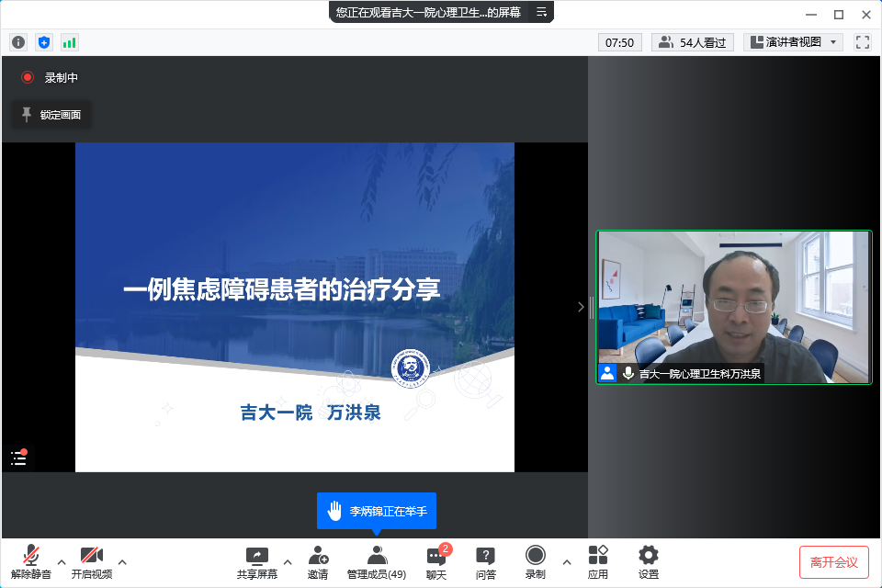The width and height of the screenshot is (882, 588).
Task: Expand video options arrow beside 开启视频
Action: pos(122,561)
